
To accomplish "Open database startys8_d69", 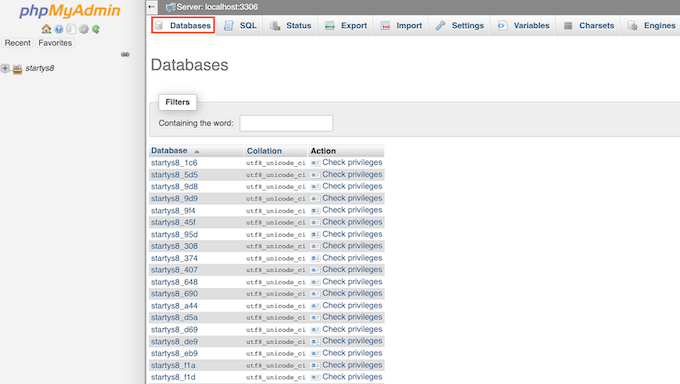I will click(x=174, y=330).
